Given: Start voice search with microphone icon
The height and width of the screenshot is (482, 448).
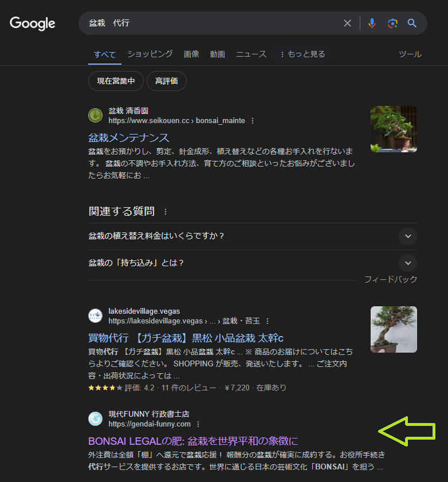Looking at the screenshot, I should tap(372, 23).
